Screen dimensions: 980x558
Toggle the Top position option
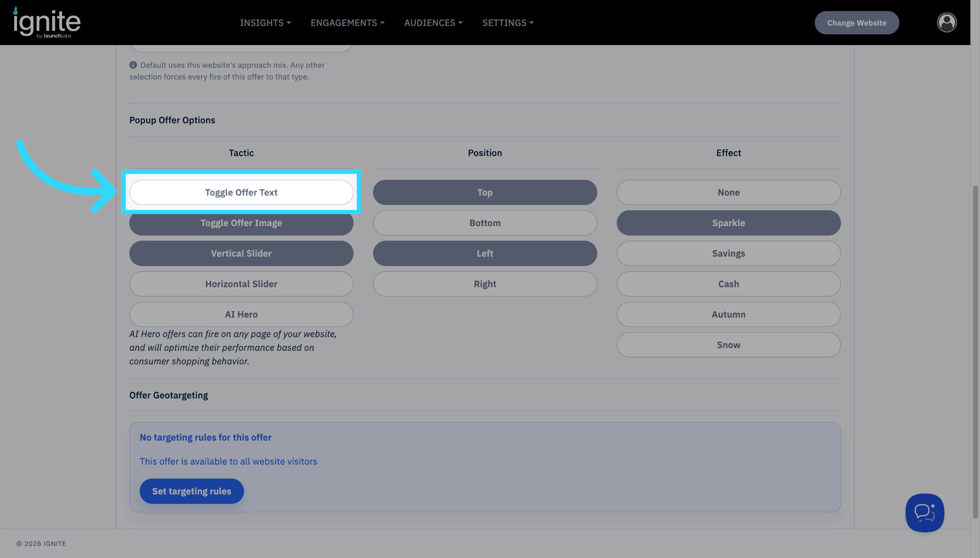(x=485, y=192)
